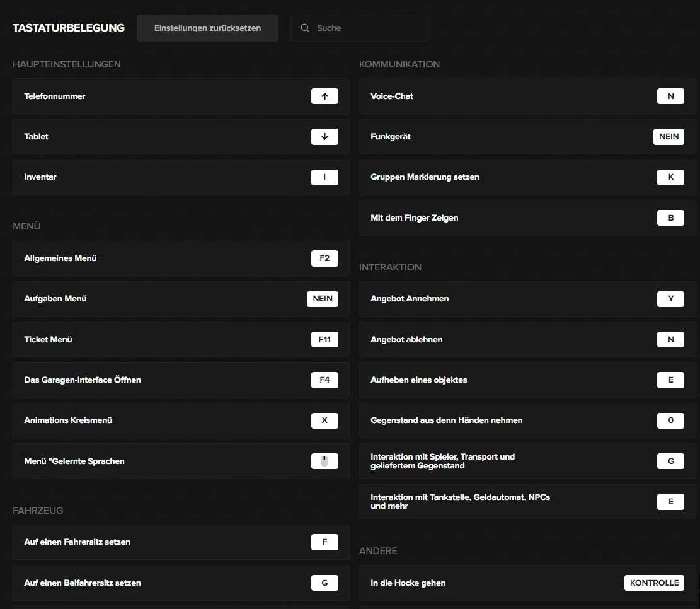Click the magnifier icon in the search box

pos(305,28)
